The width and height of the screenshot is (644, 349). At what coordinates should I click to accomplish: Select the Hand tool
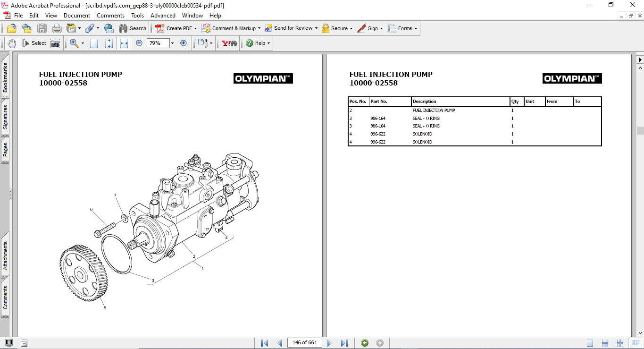[x=11, y=43]
